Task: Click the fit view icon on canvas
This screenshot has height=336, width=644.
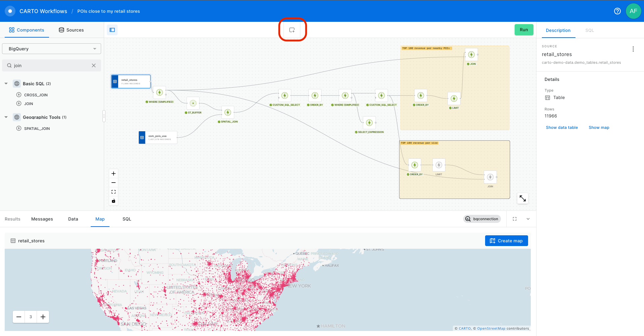Action: click(x=114, y=192)
